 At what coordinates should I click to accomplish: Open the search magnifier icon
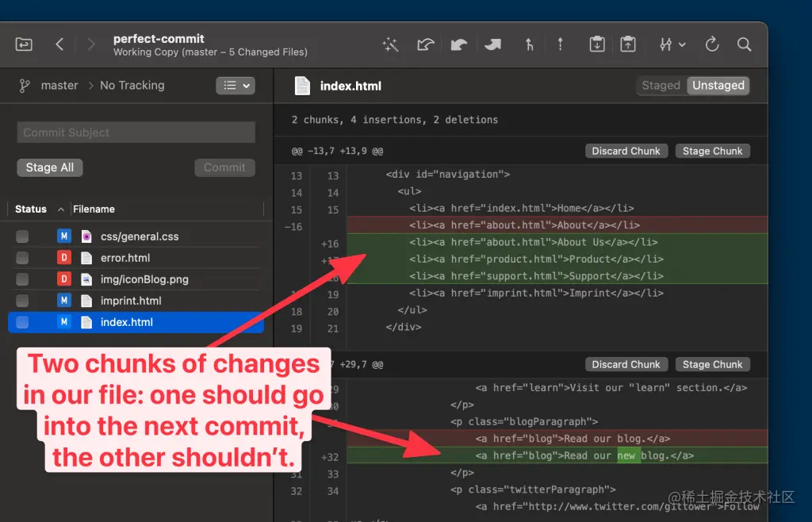point(744,44)
